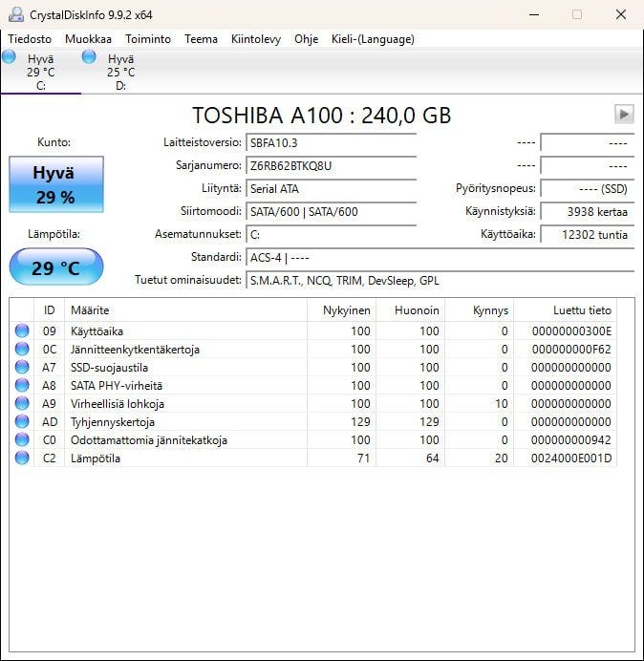Click the Luettu tieto column header
644x661 pixels.
click(x=566, y=310)
